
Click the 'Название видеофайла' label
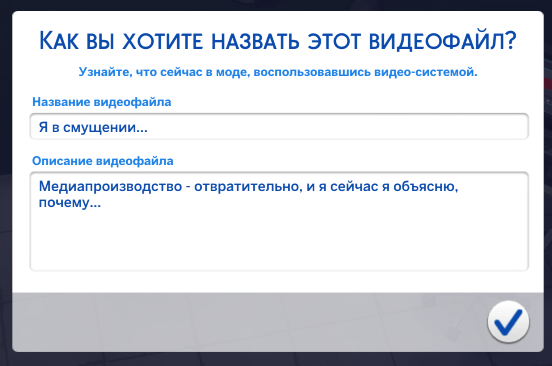coord(102,102)
